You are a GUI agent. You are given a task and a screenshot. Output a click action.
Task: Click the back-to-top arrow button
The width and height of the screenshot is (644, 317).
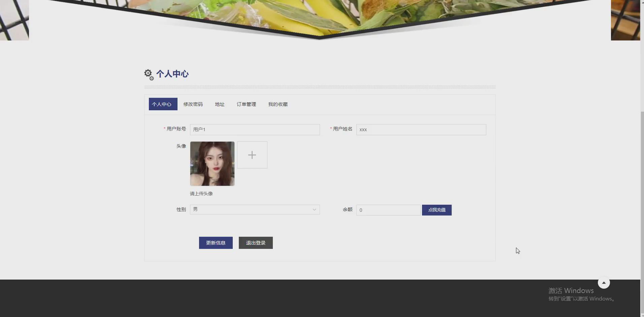[604, 283]
